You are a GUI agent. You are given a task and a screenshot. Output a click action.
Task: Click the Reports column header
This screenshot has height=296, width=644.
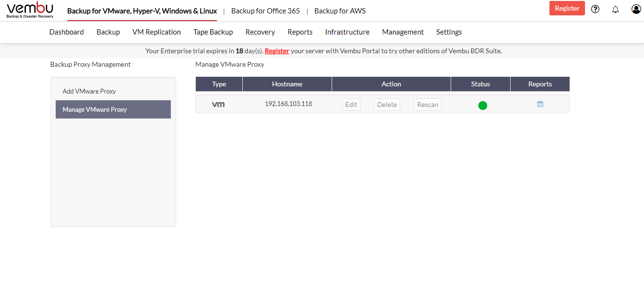coord(540,84)
